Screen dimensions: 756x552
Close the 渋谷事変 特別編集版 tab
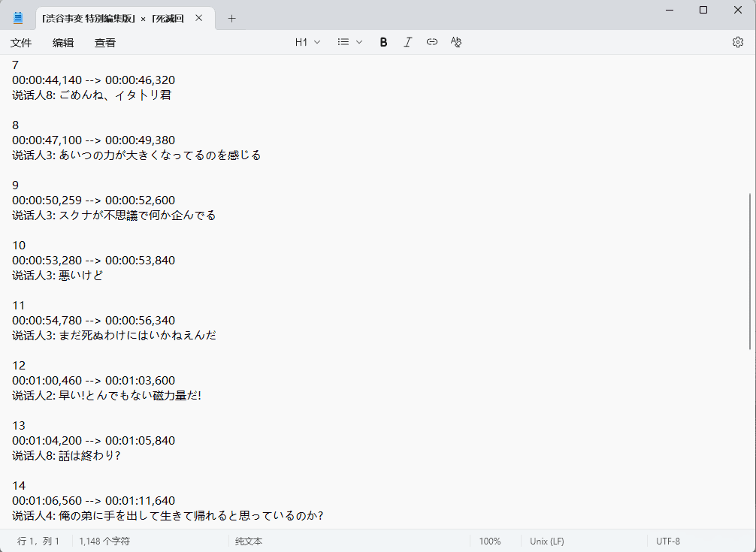(x=198, y=19)
